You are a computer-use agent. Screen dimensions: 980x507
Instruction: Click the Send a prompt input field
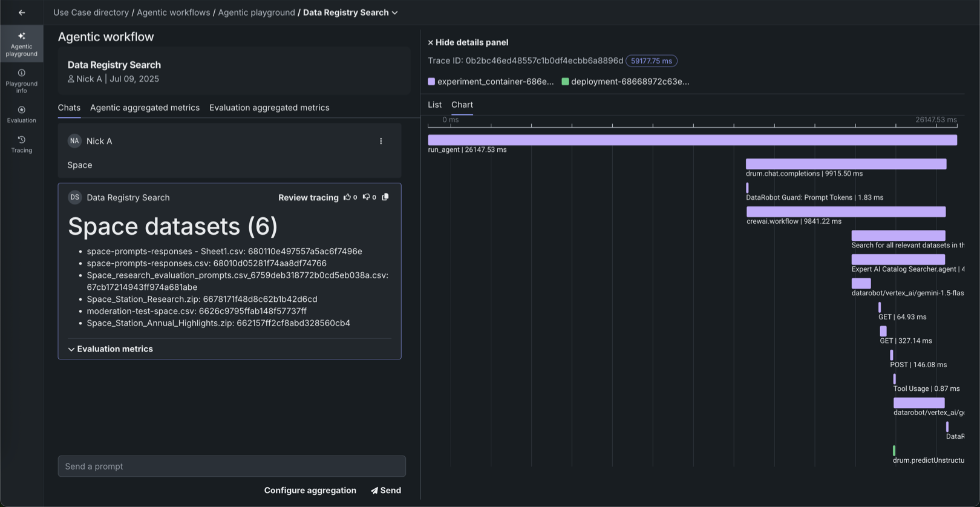pyautogui.click(x=232, y=466)
